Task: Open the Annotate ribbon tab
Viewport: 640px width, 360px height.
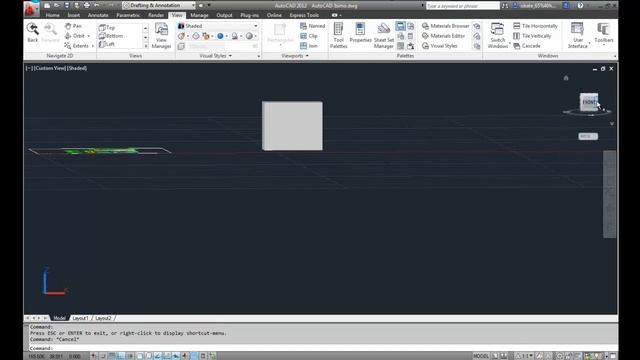Action: pyautogui.click(x=98, y=15)
